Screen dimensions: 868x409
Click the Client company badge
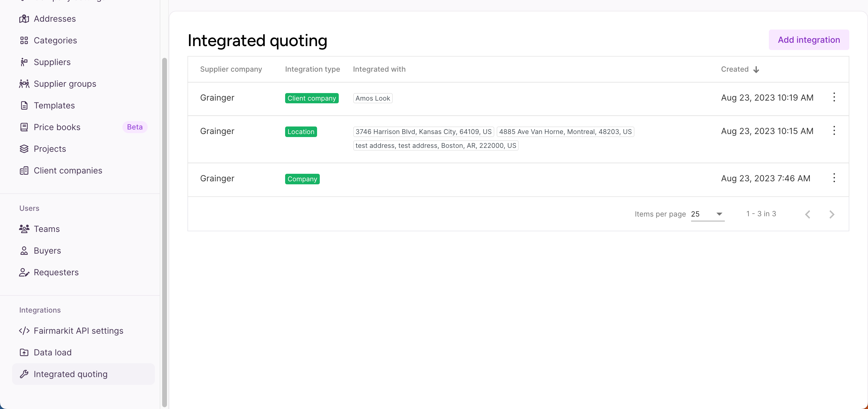click(x=312, y=98)
